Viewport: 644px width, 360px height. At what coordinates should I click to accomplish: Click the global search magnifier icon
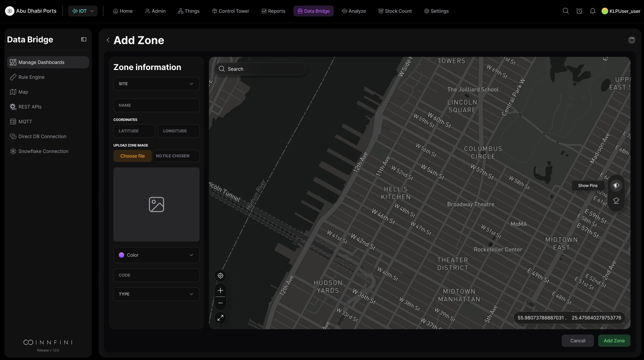coord(566,11)
